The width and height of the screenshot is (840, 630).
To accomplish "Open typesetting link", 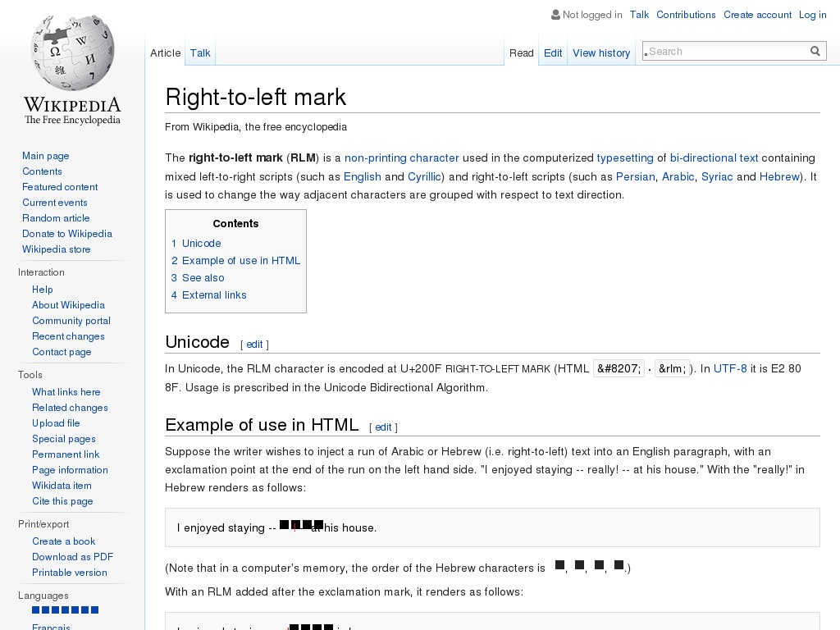I will [x=625, y=158].
